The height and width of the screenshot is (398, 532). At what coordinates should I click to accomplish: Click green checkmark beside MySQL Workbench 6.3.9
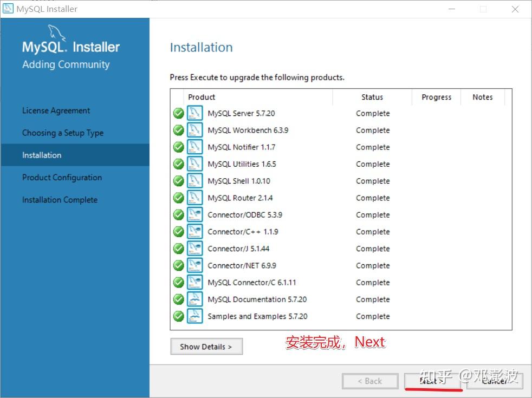178,130
